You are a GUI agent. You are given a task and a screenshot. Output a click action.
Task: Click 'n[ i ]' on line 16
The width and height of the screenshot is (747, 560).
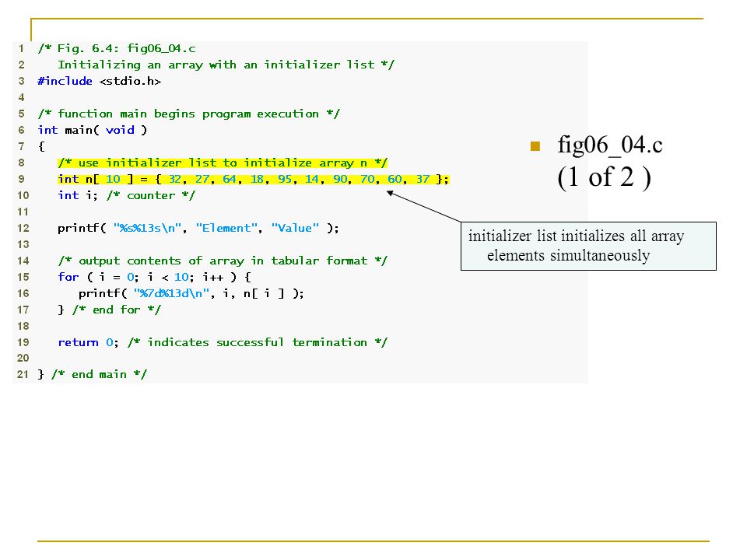click(264, 293)
